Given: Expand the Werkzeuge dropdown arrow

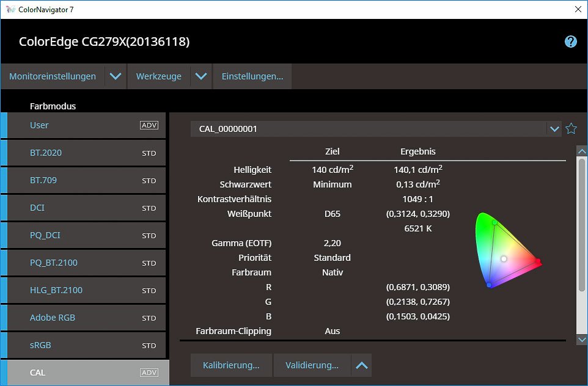Looking at the screenshot, I should pos(201,76).
